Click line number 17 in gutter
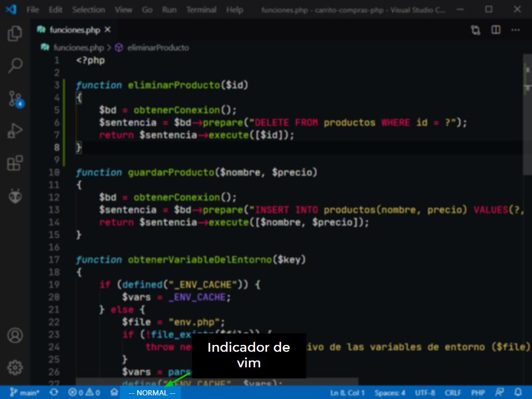The width and height of the screenshot is (532, 399). [54, 260]
